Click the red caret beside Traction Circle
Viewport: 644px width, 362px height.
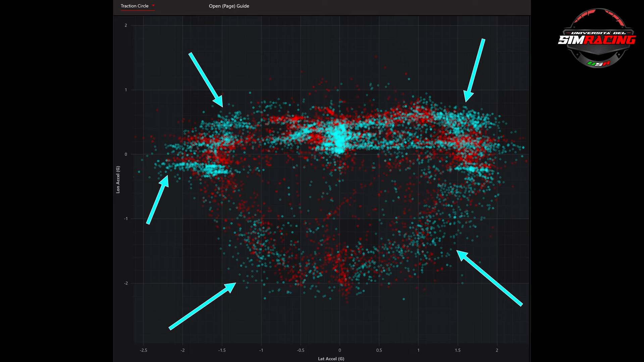[x=153, y=6]
